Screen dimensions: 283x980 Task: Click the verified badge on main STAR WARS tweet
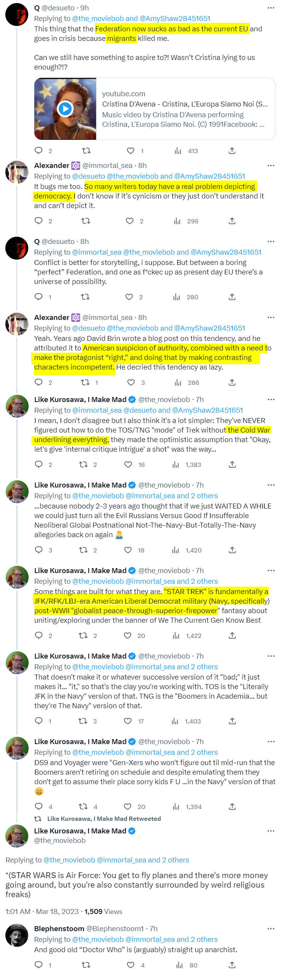(x=132, y=831)
